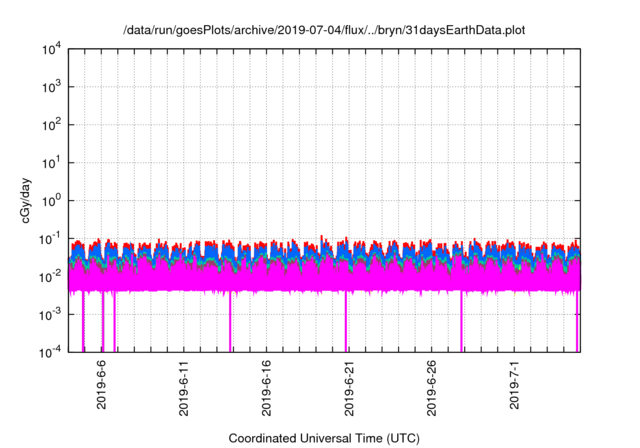The width and height of the screenshot is (640, 448).
Task: Click the 2019-7-1 date tick label
Action: click(514, 385)
